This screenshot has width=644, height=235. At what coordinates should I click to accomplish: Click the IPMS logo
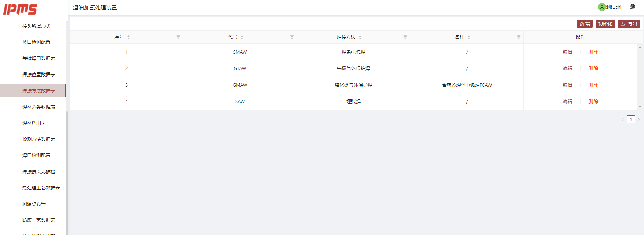click(x=20, y=10)
